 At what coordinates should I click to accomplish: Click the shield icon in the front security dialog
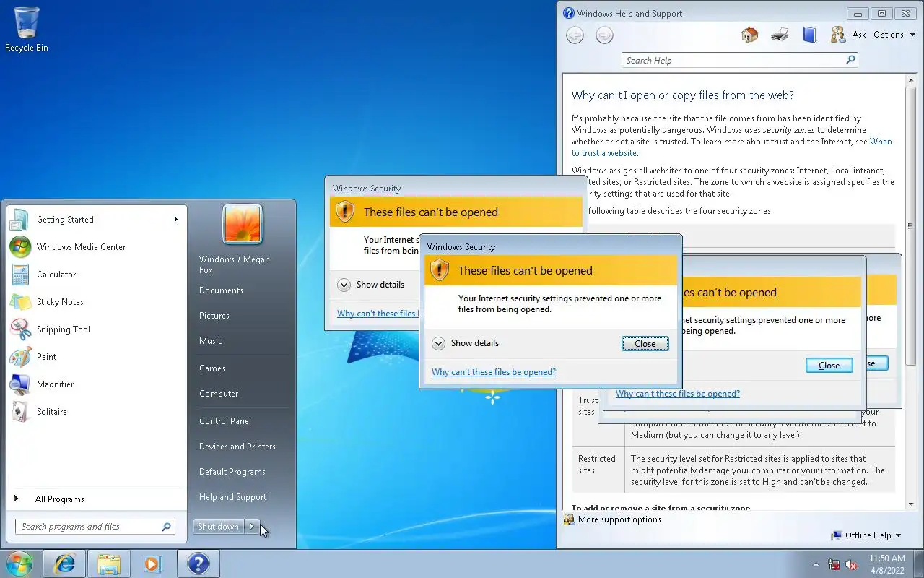[x=440, y=270]
